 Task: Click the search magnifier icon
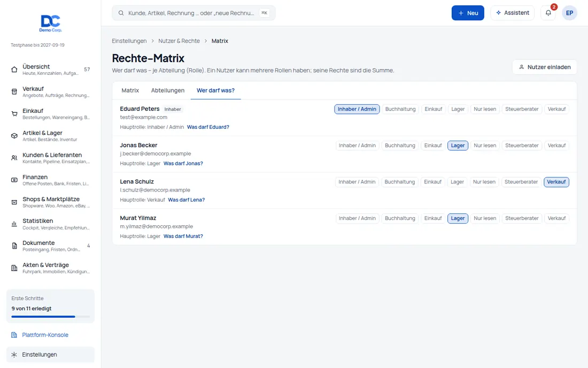click(x=121, y=13)
